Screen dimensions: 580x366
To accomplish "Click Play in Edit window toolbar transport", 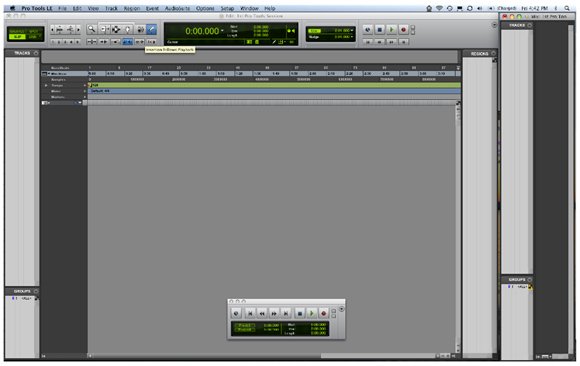I will pos(391,30).
